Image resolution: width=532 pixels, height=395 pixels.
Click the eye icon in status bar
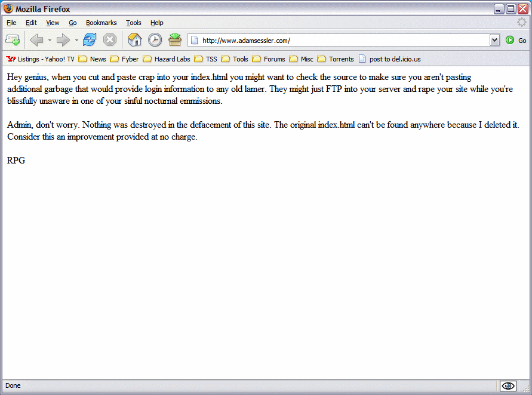click(x=508, y=386)
